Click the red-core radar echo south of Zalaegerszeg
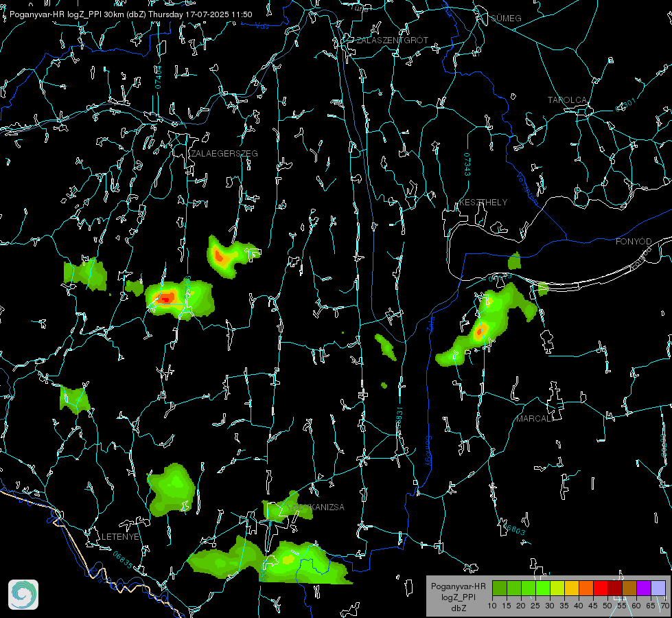672x618 pixels. 180,299
